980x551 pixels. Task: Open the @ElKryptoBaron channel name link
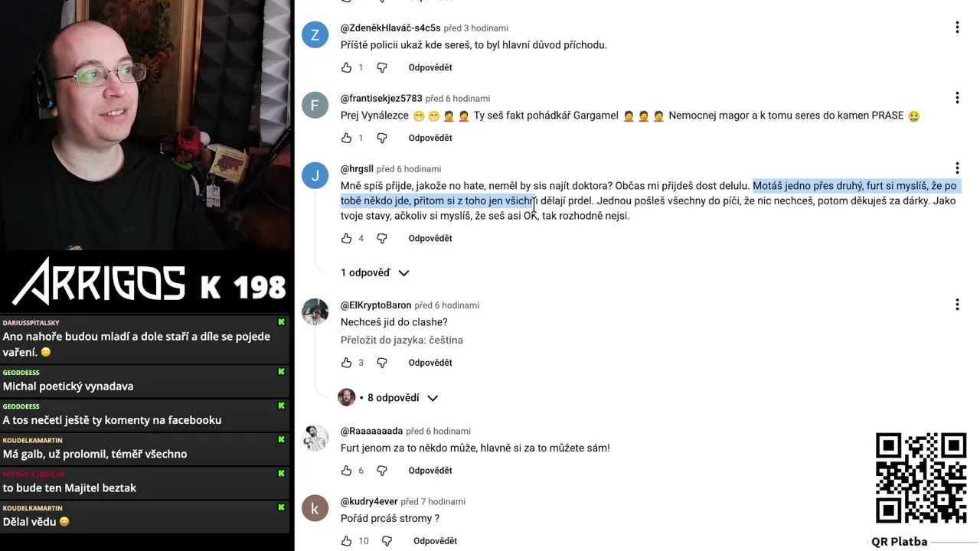tap(376, 305)
